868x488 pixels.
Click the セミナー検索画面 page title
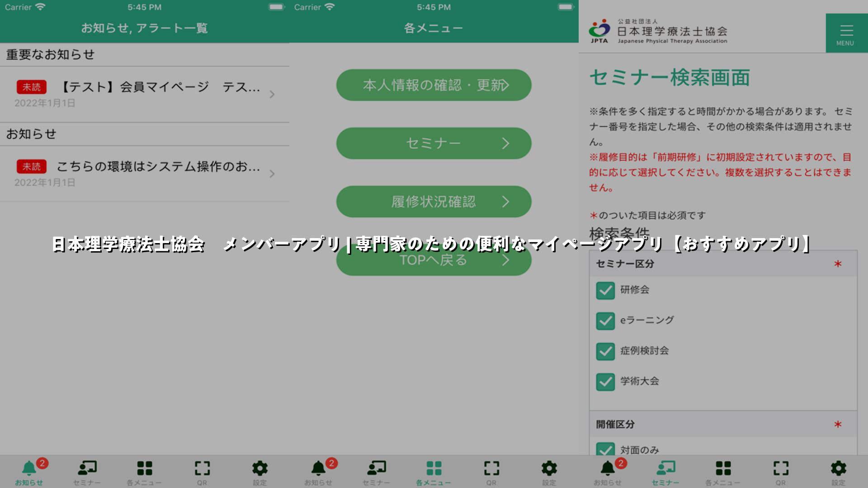point(670,77)
